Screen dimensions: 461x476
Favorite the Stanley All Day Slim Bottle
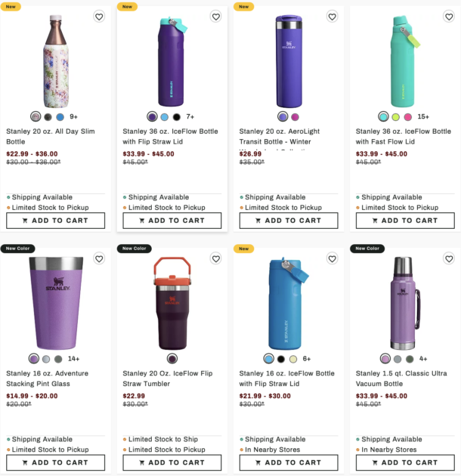coord(99,17)
